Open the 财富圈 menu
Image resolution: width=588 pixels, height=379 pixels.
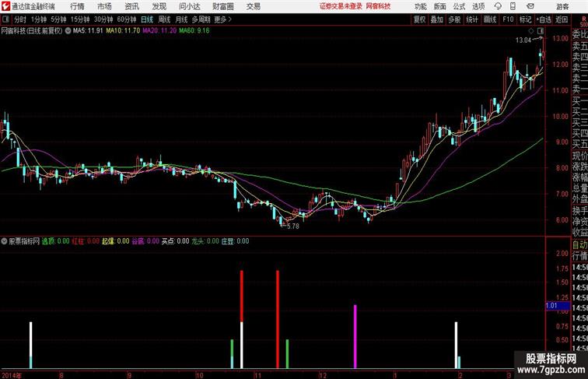(x=222, y=6)
